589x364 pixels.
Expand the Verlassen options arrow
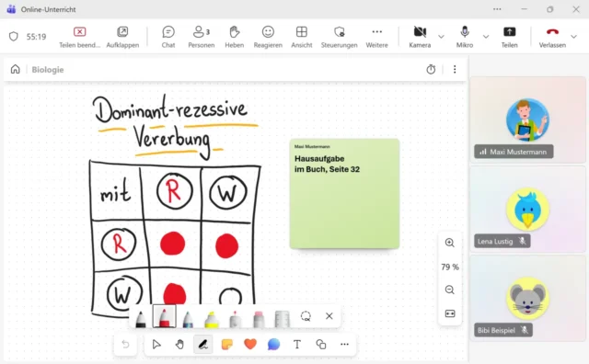click(573, 37)
